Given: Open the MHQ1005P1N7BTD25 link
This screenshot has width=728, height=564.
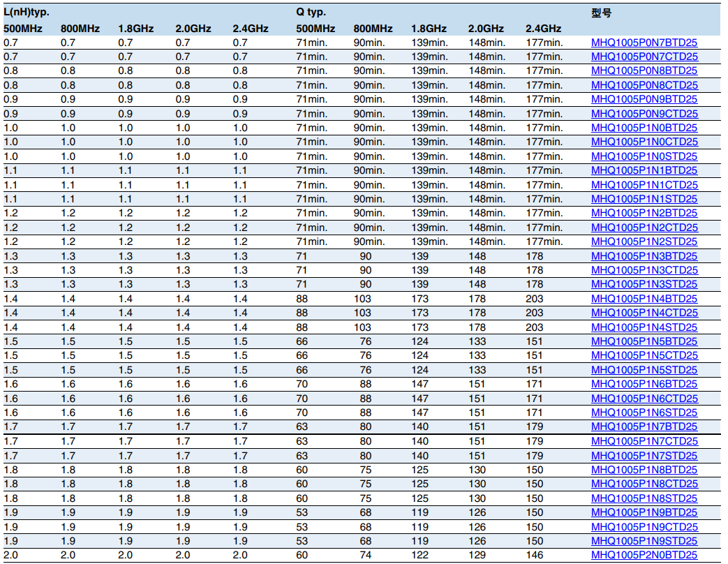Looking at the screenshot, I should click(644, 426).
